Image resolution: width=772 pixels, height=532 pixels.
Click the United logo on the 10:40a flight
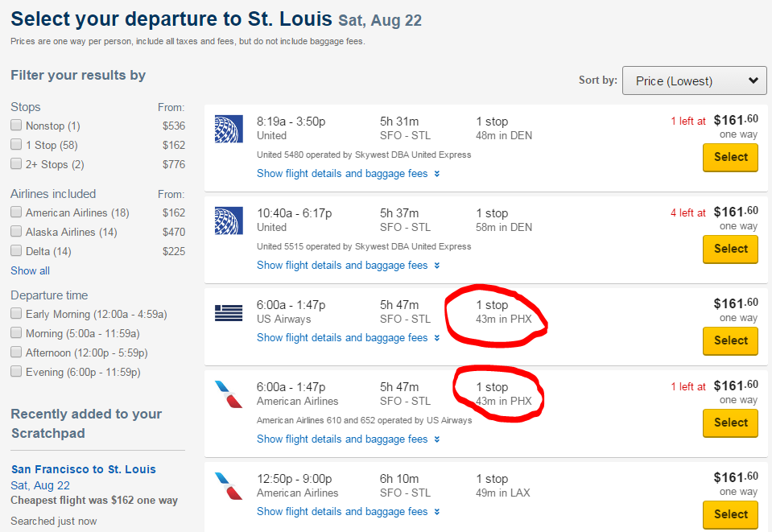[x=229, y=221]
